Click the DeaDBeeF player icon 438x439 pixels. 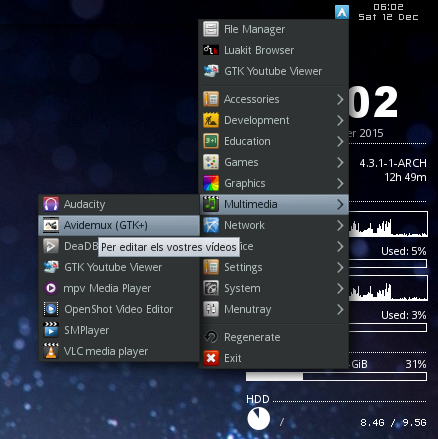51,246
